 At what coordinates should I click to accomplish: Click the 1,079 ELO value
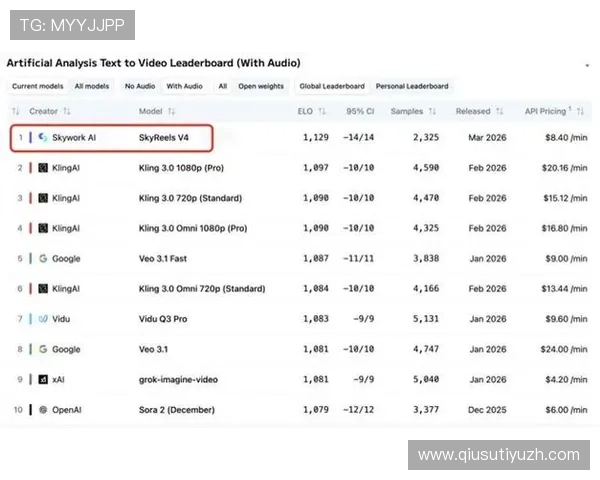(316, 410)
